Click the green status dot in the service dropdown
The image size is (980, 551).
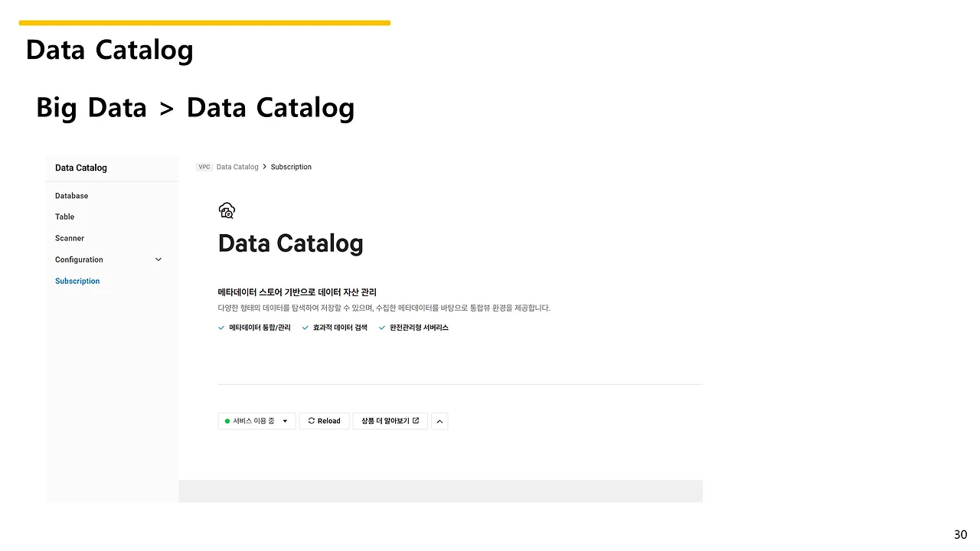coord(227,421)
